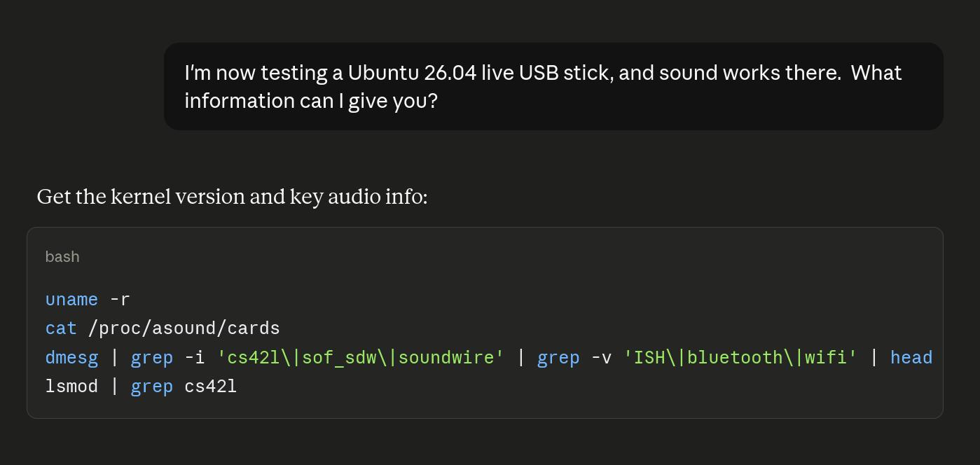Viewport: 980px width, 465px height.
Task: Click the '-i' flag in the dmesg line
Action: point(195,358)
